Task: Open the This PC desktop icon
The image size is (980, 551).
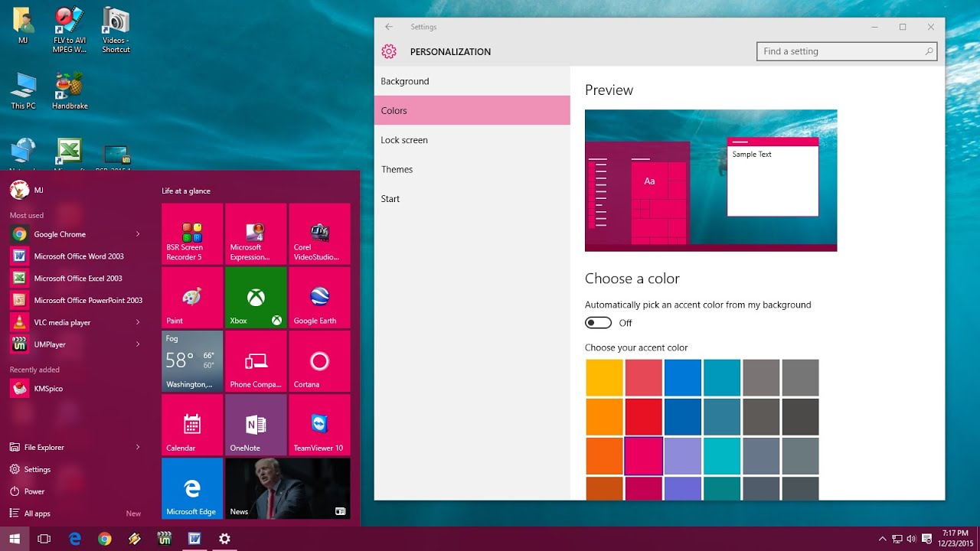Action: tap(23, 91)
